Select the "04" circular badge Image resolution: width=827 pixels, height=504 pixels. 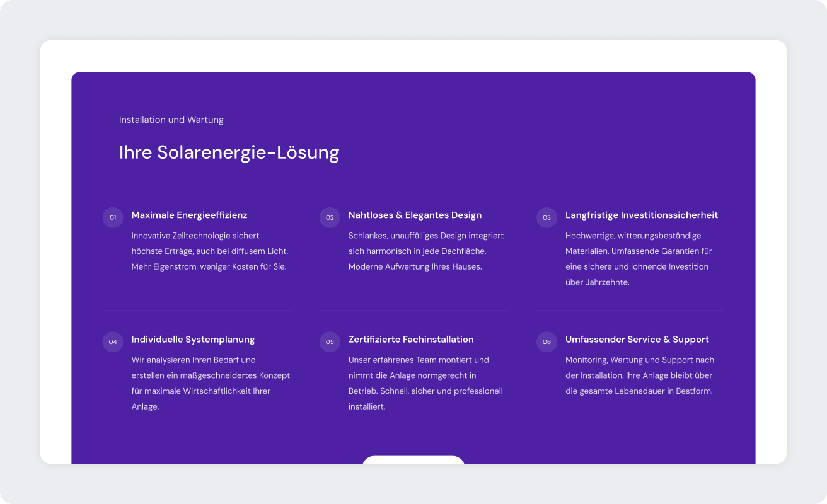[x=113, y=341]
